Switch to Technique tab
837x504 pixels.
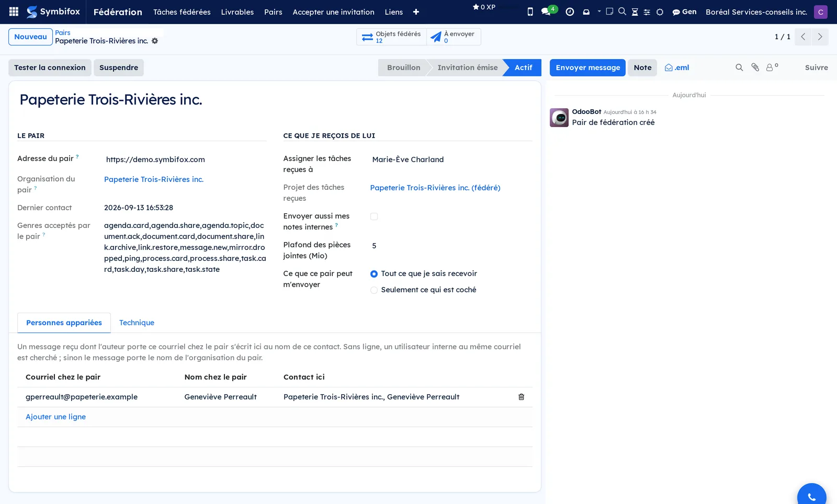coord(137,323)
